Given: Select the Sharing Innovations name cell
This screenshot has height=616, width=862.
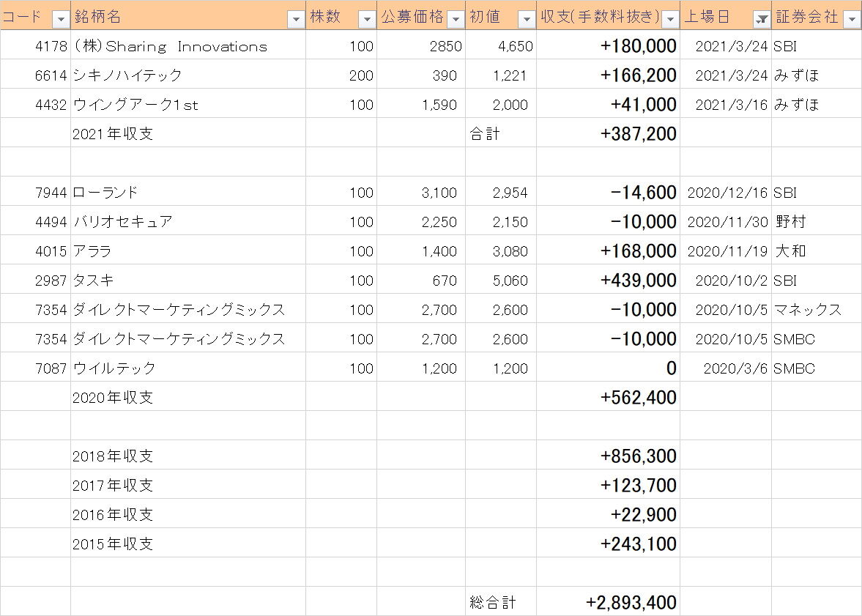Looking at the screenshot, I should (x=188, y=45).
